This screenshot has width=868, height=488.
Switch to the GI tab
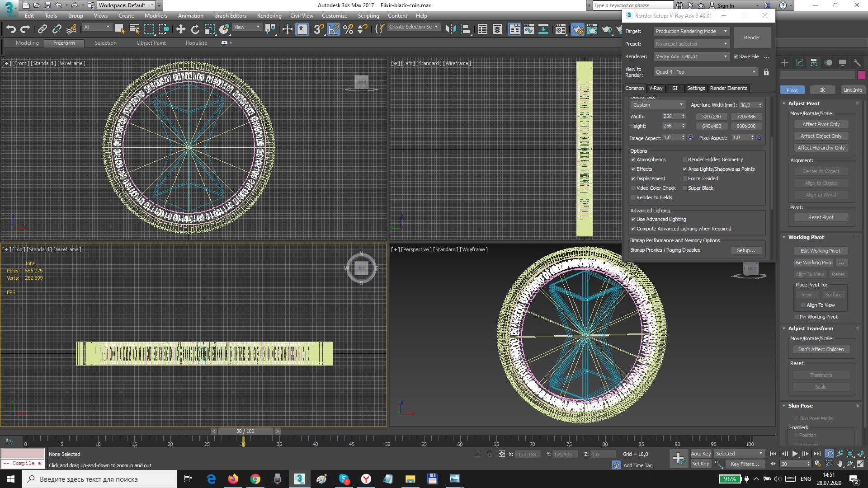tap(675, 88)
